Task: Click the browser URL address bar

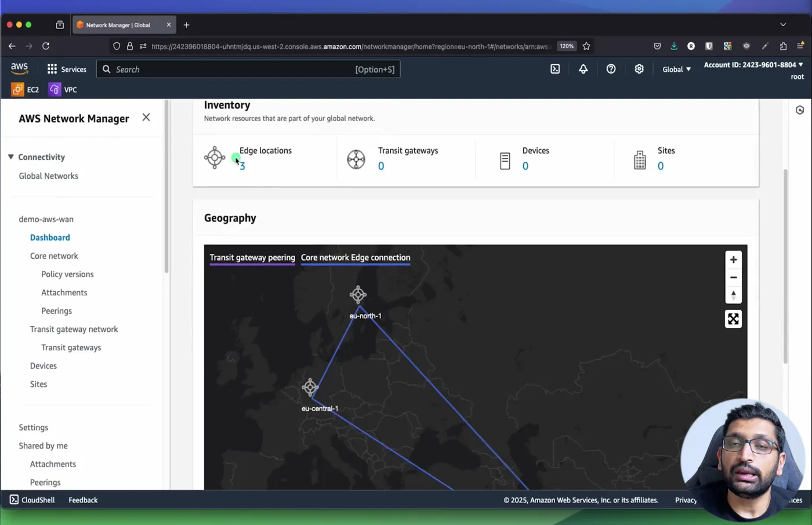Action: pyautogui.click(x=351, y=46)
